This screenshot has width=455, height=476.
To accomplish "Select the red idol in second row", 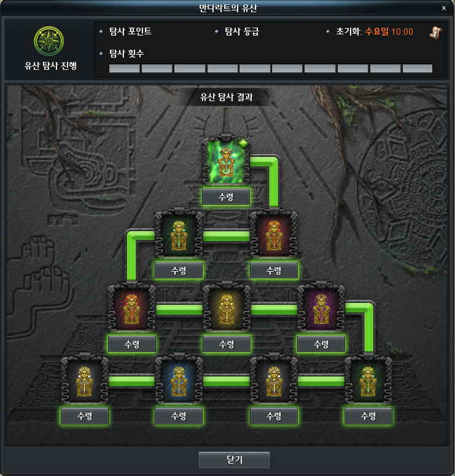I will [x=273, y=234].
